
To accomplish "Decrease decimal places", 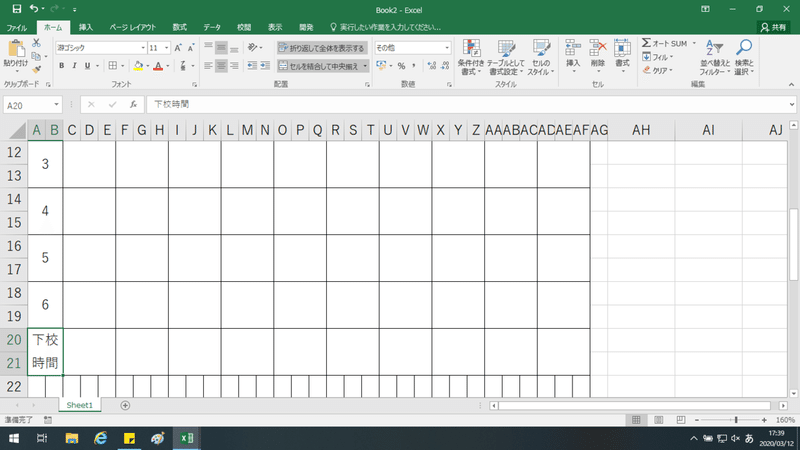I will tap(445, 66).
